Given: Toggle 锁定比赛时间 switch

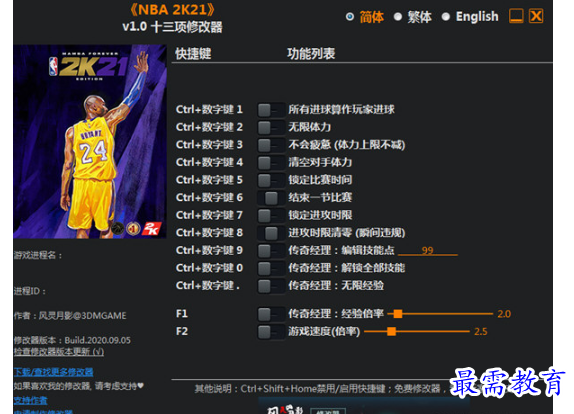Looking at the screenshot, I should click(x=271, y=180).
